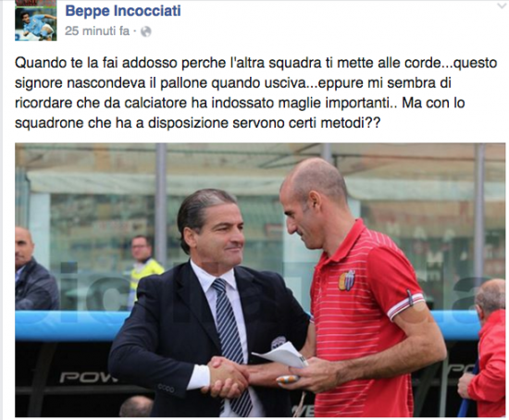Click the steward wearing the yellow vest

tap(144, 266)
